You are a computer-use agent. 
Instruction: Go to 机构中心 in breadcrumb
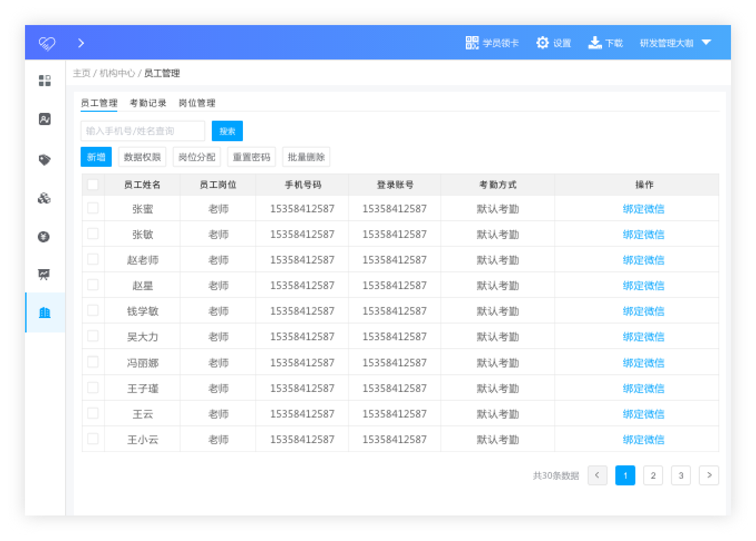(x=117, y=73)
